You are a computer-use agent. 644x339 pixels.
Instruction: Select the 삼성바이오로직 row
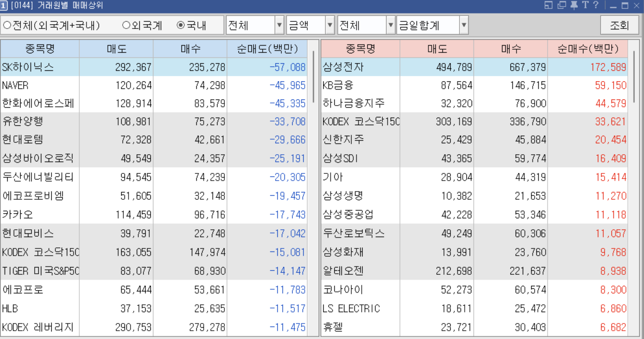tap(153, 158)
